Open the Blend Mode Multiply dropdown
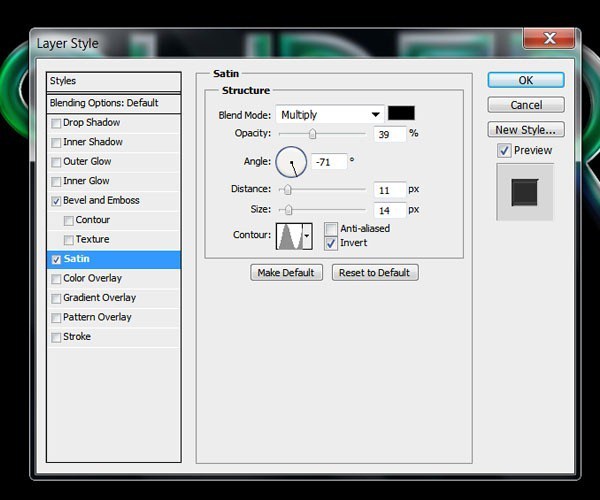600x500 pixels. click(330, 115)
